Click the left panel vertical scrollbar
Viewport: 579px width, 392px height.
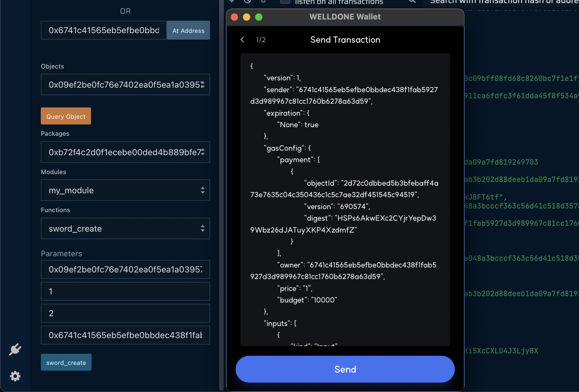(x=221, y=195)
